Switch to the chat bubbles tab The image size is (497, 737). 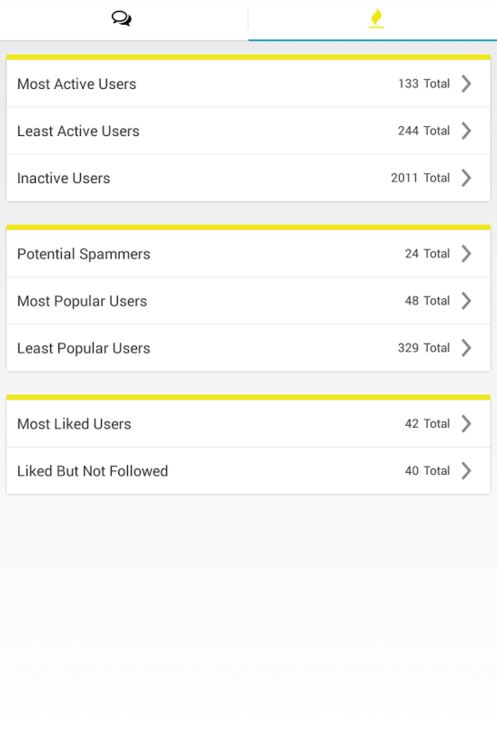pyautogui.click(x=121, y=19)
